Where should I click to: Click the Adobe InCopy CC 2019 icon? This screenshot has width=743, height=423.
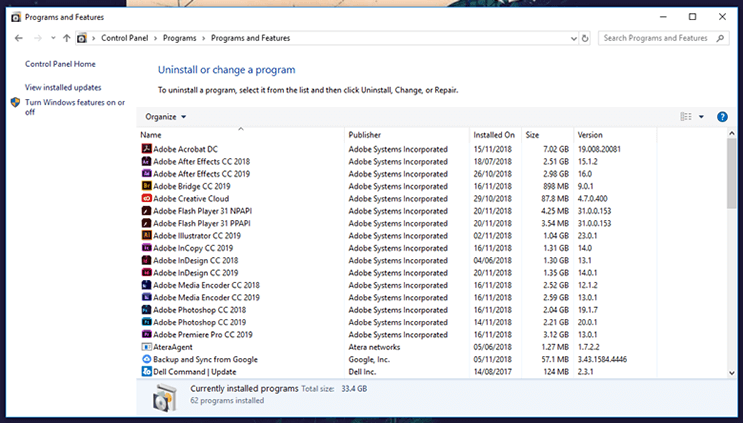146,247
